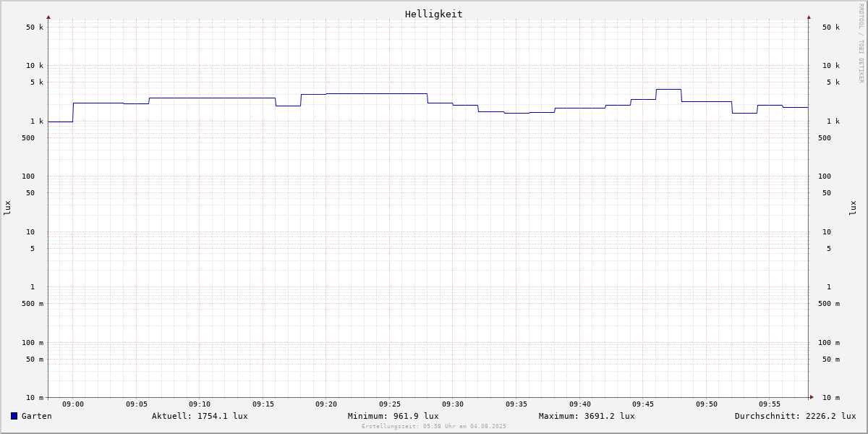Click the "09:40" time axis label
Image resolution: width=868 pixels, height=434 pixels.
coord(580,404)
